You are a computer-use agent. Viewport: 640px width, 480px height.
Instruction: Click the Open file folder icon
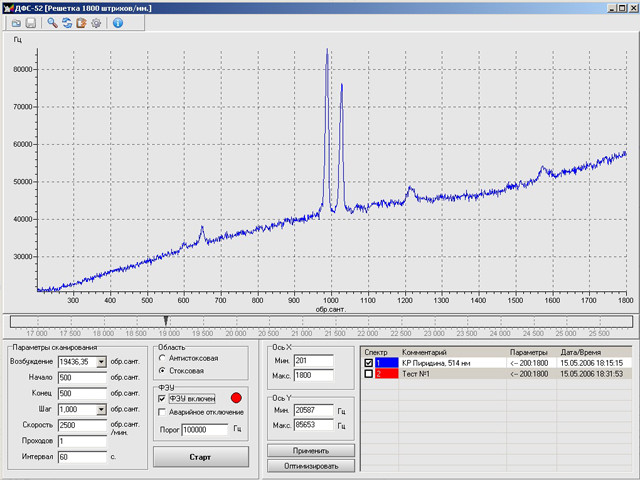(16, 22)
